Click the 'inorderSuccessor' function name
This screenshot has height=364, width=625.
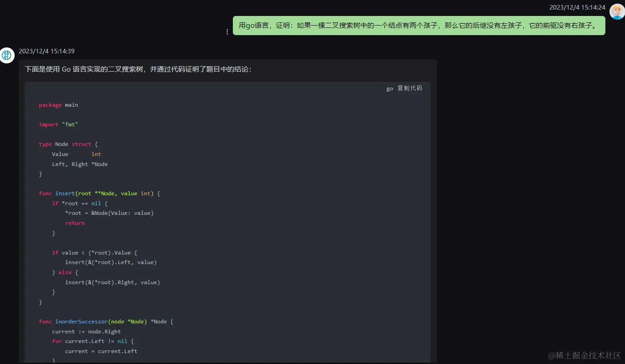[81, 321]
